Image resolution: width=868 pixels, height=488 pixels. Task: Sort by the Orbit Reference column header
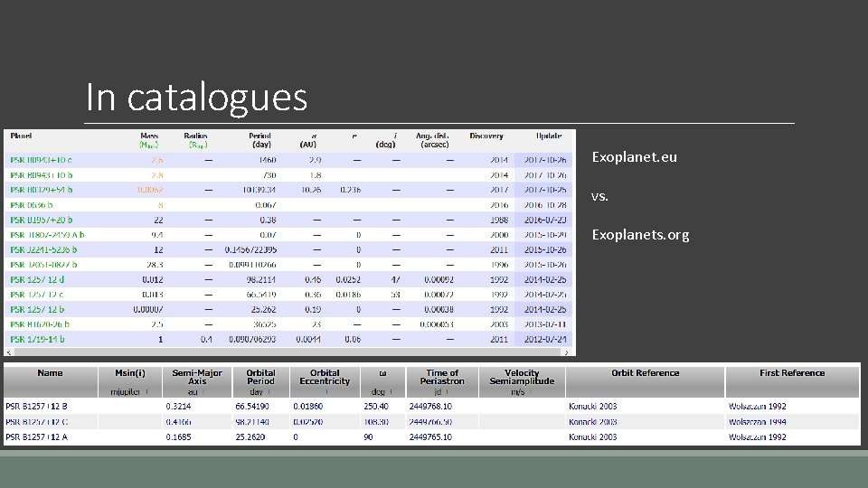point(646,373)
